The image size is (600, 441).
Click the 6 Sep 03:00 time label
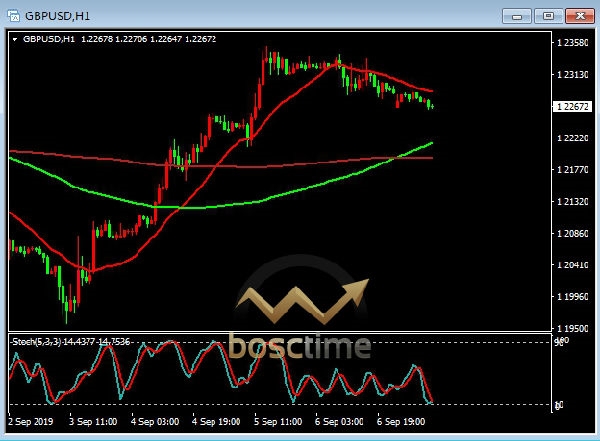pyautogui.click(x=339, y=421)
